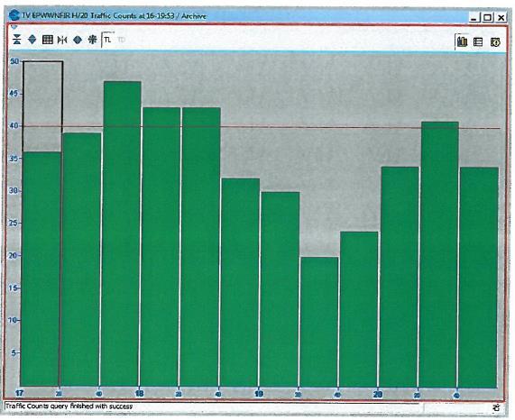Select the shortest bar at 19:20
Image resolution: width=515 pixels, height=420 pixels.
(x=319, y=322)
